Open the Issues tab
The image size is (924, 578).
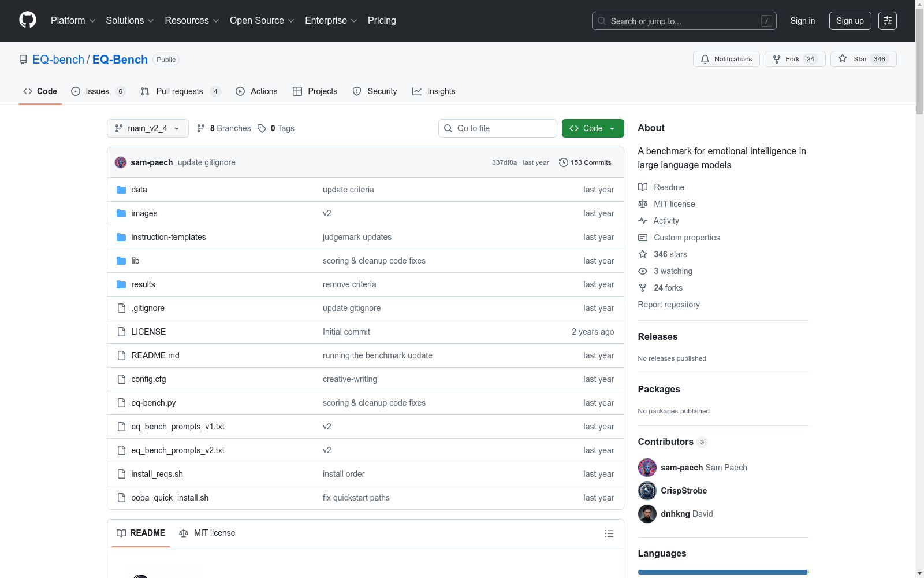98,91
